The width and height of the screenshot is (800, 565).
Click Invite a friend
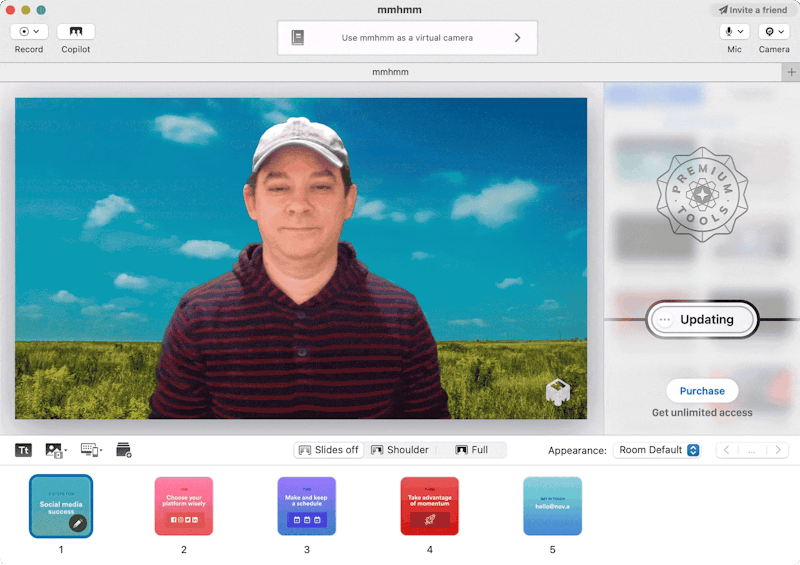(x=753, y=10)
